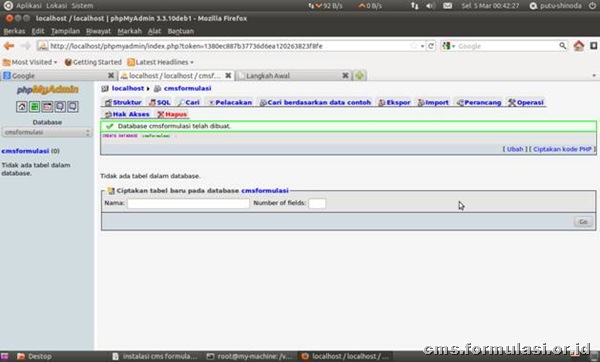This screenshot has height=362, width=600.
Task: Open the Pelacakan tab
Action: tap(230, 103)
